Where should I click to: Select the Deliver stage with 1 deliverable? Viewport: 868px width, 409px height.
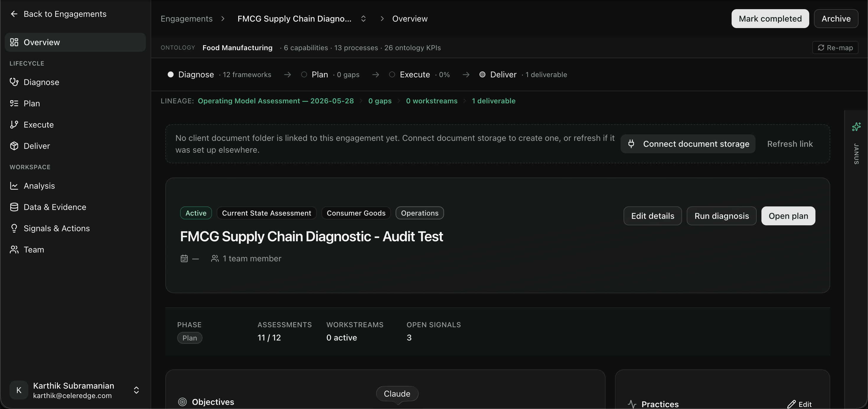(523, 74)
